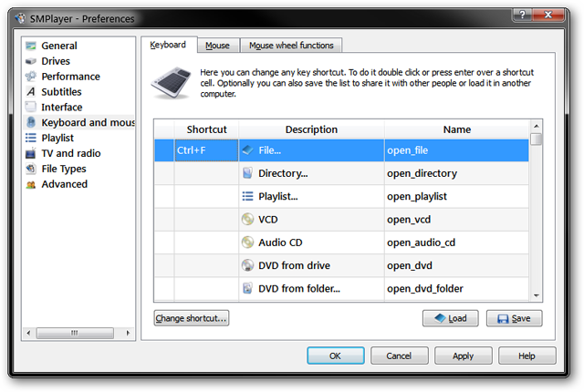The image size is (584, 392).
Task: Click the Change shortcut... button
Action: click(191, 318)
